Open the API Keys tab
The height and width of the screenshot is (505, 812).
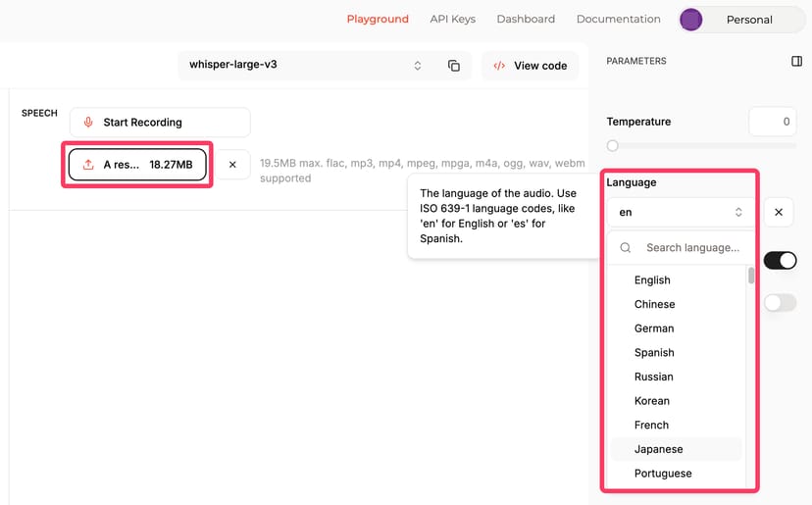[x=452, y=19]
